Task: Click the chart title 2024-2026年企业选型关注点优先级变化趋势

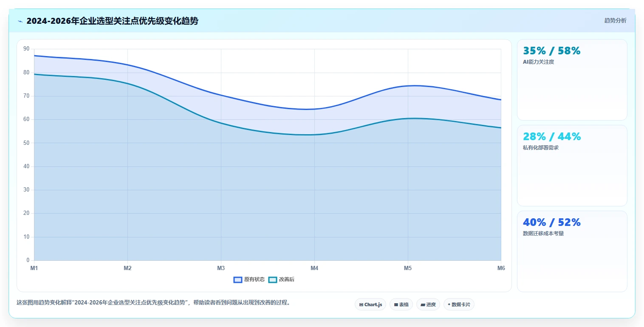Action: (112, 21)
